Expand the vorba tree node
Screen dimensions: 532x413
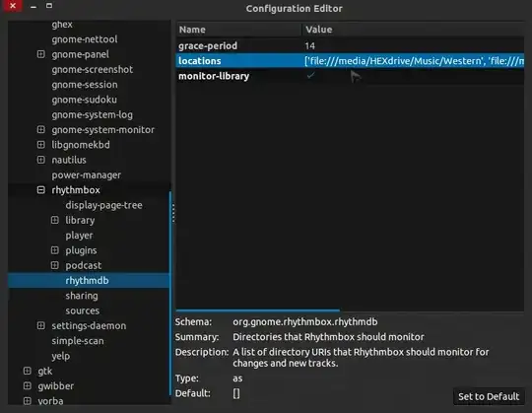(x=28, y=401)
